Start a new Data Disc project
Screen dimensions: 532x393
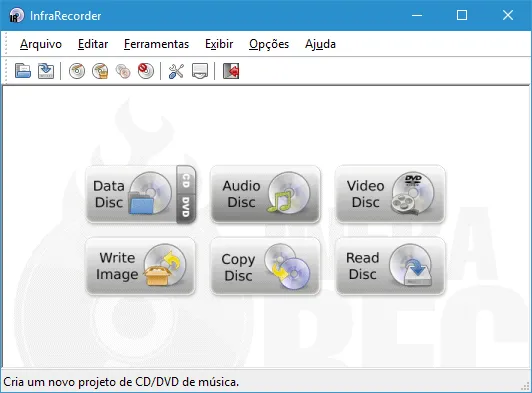coord(131,194)
